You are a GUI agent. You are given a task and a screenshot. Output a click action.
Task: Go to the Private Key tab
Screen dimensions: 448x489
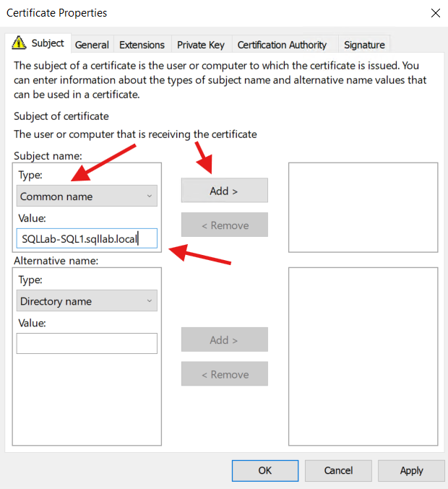pyautogui.click(x=201, y=45)
